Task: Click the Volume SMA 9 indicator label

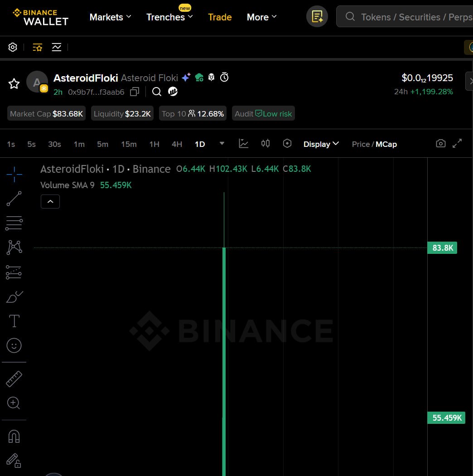Action: pyautogui.click(x=68, y=185)
